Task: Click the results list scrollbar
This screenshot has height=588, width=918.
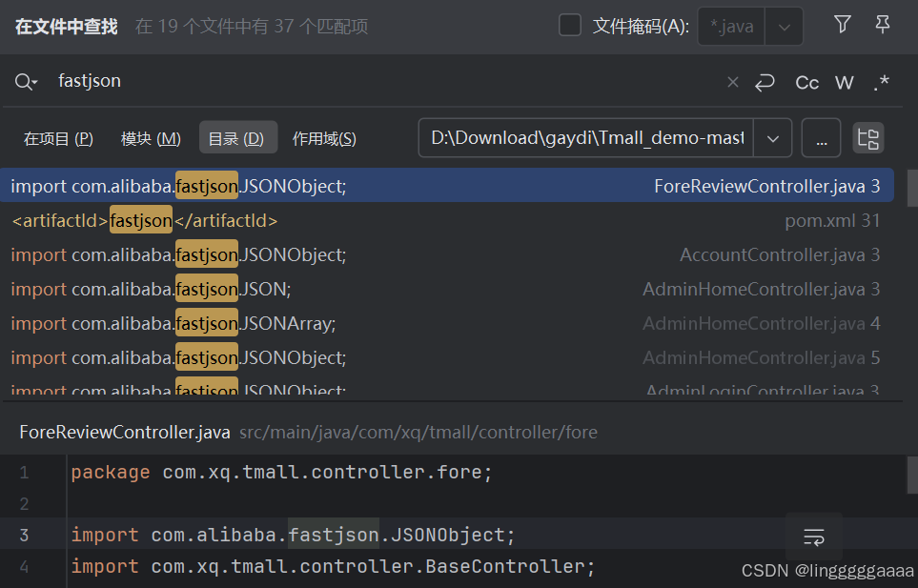Action: coord(912,189)
